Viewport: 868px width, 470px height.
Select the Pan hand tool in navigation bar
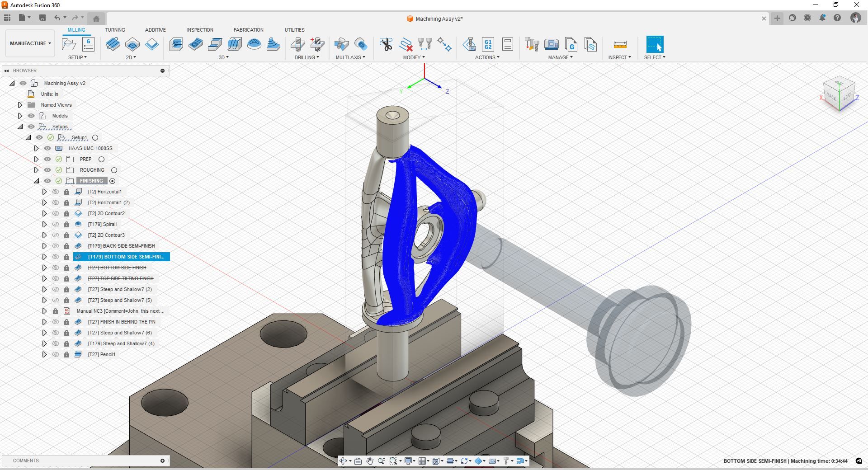[x=370, y=461]
